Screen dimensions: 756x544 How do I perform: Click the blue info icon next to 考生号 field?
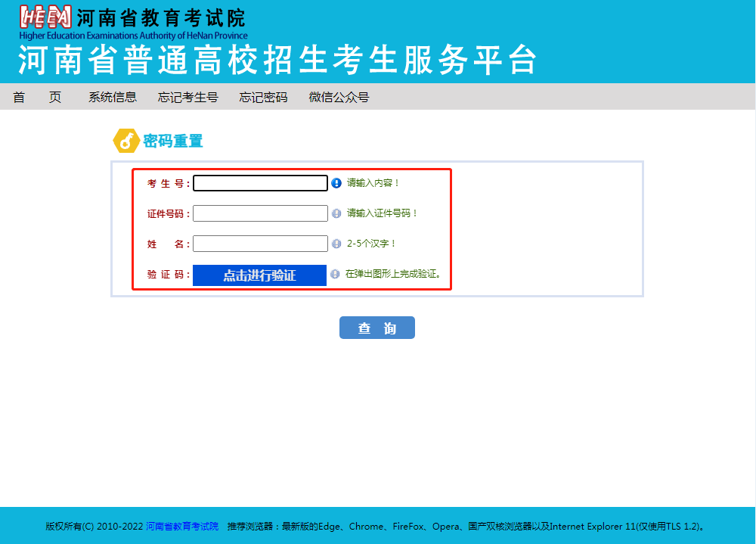click(336, 183)
